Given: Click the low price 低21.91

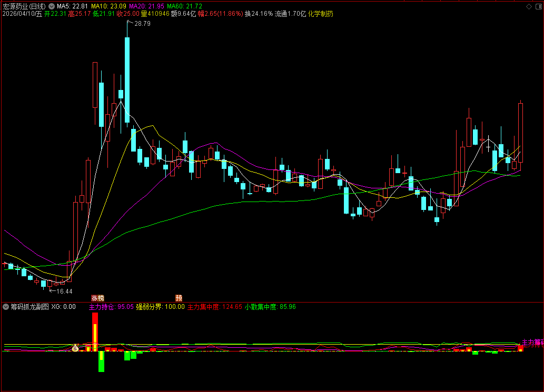Looking at the screenshot, I should point(104,14).
